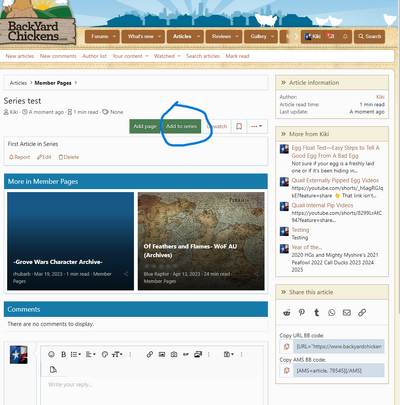
Task: Share this article by email
Action: point(347,313)
